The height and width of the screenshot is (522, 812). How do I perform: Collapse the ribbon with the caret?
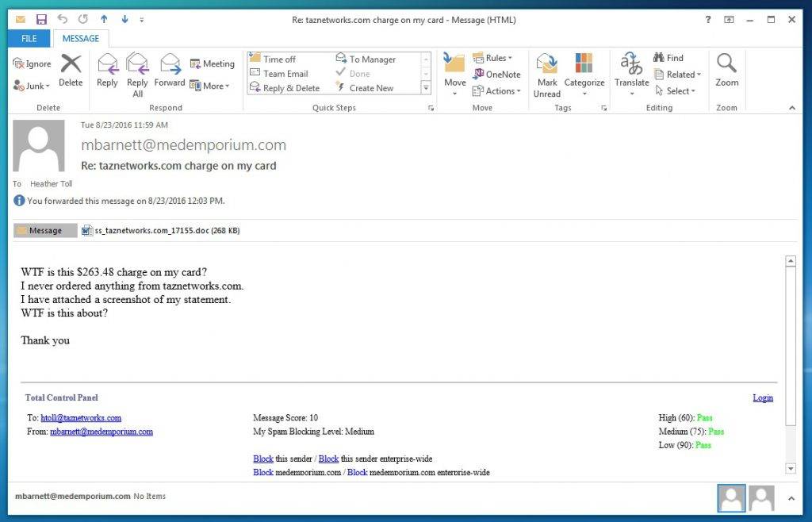click(791, 108)
